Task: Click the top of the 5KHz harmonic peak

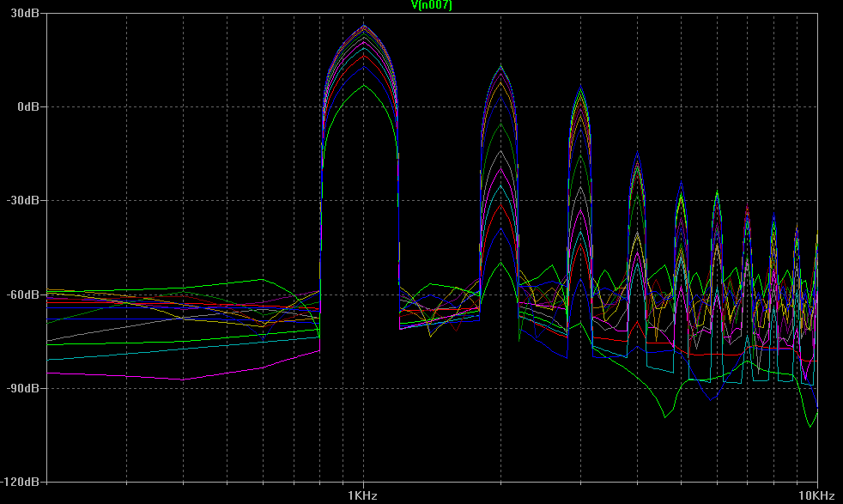Action: tap(681, 185)
